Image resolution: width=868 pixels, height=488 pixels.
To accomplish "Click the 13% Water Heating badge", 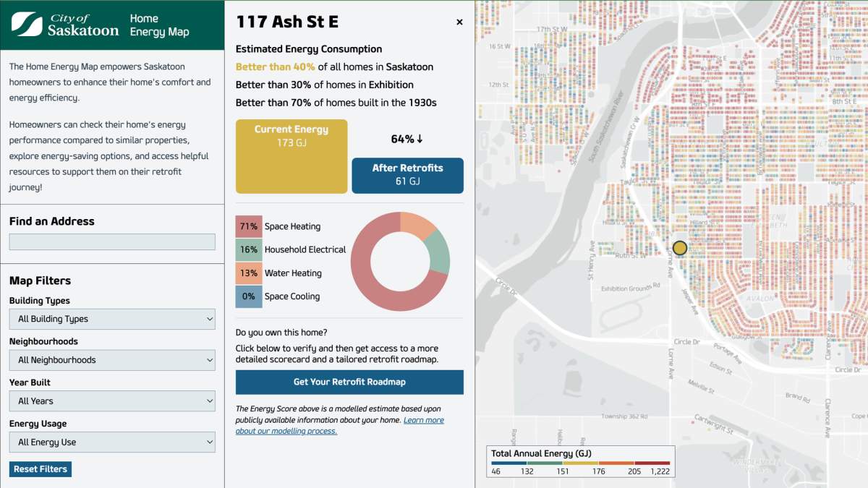I will pyautogui.click(x=248, y=273).
